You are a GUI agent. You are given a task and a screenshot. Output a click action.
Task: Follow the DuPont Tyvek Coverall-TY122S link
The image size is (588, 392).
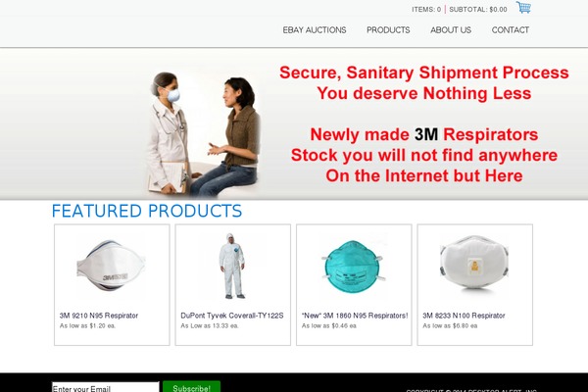click(x=232, y=316)
